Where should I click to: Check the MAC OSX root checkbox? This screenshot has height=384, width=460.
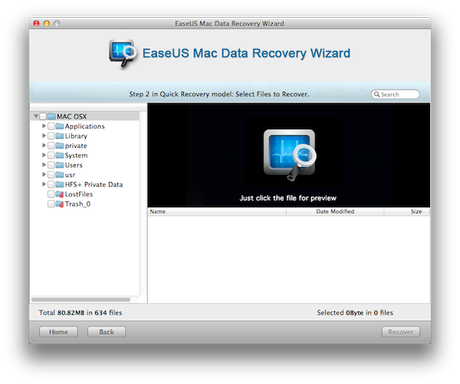(43, 116)
